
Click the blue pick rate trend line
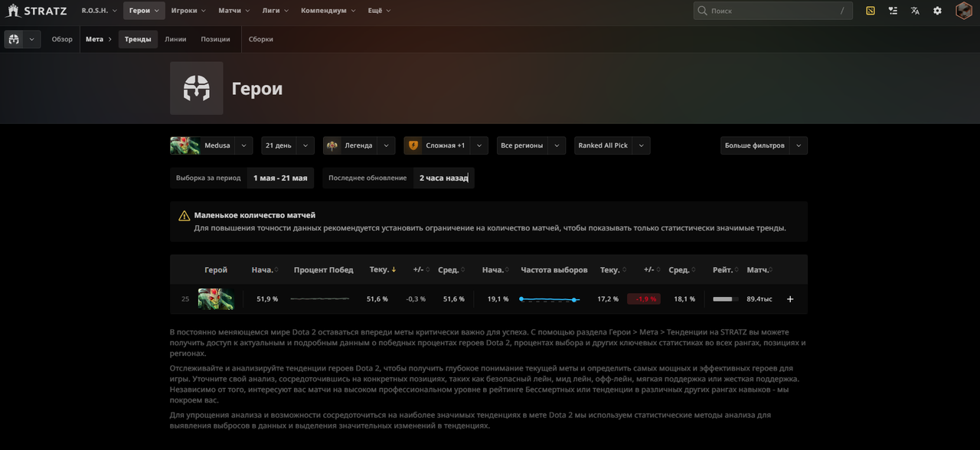(549, 299)
